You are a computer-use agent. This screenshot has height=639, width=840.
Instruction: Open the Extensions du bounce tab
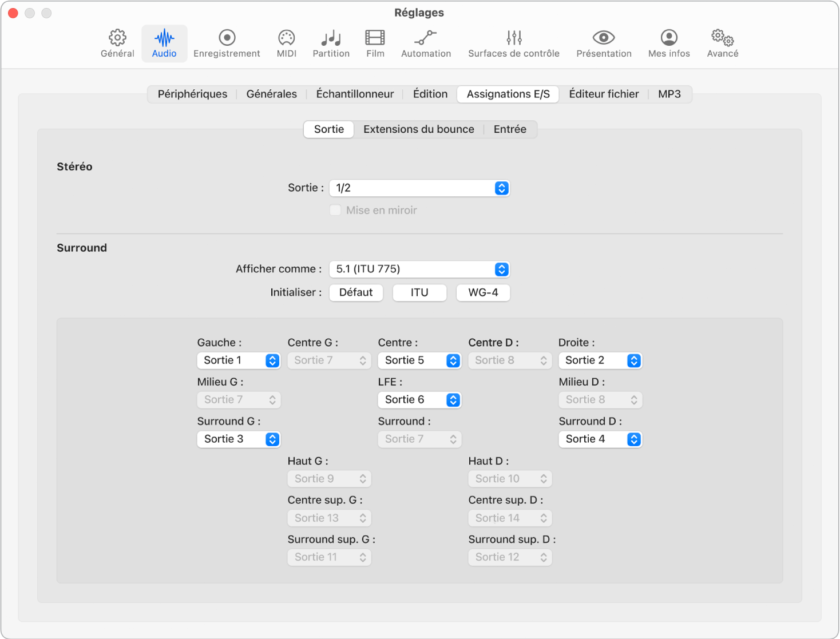[418, 129]
